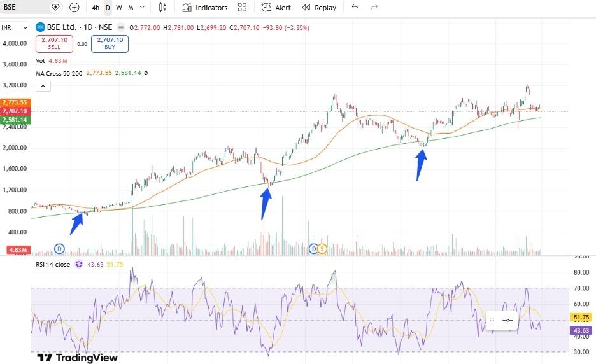Collapse the indicator legend with caret button
This screenshot has height=364, width=596.
coord(43,87)
